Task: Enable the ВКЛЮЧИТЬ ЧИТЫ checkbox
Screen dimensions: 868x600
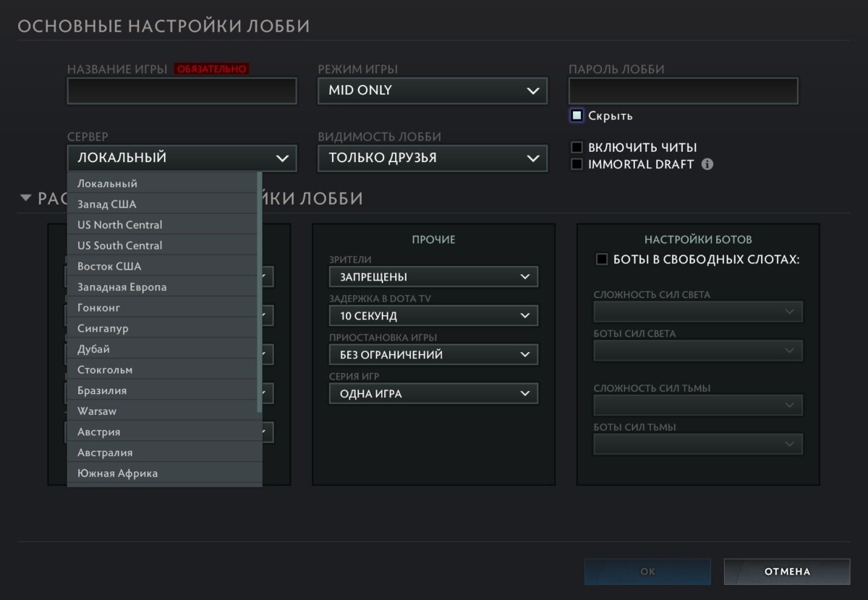Action: coord(576,147)
